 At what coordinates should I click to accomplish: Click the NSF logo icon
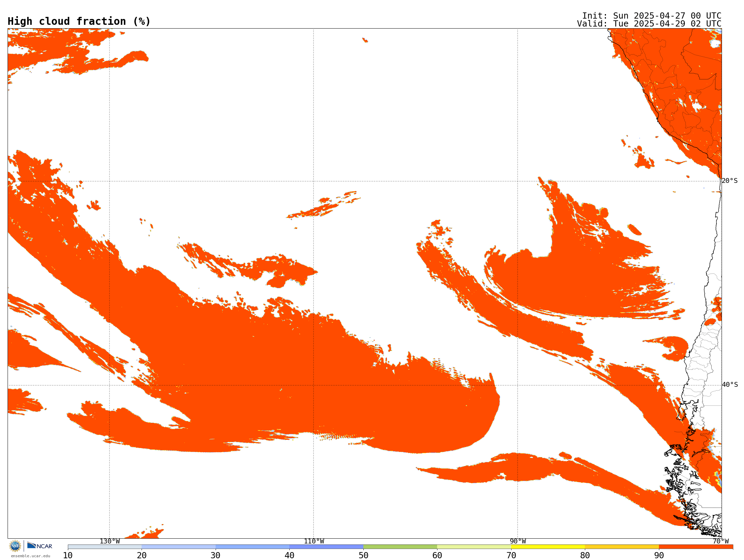click(x=15, y=546)
